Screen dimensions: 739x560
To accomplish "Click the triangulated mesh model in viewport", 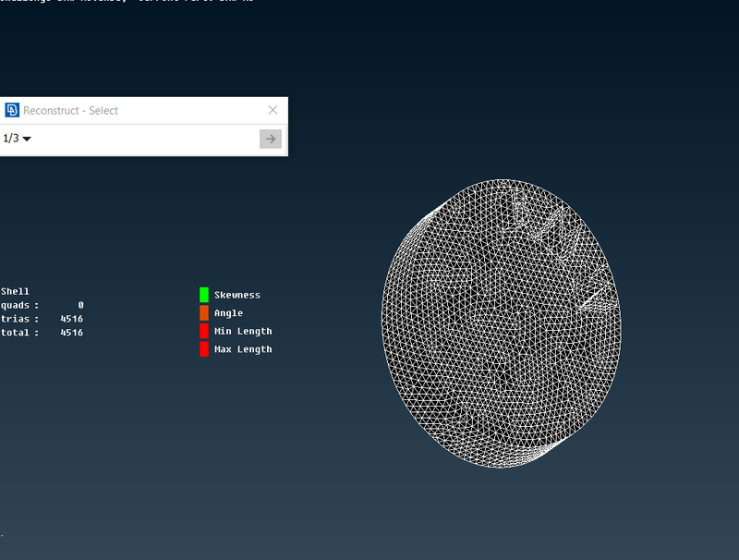I will (x=501, y=323).
